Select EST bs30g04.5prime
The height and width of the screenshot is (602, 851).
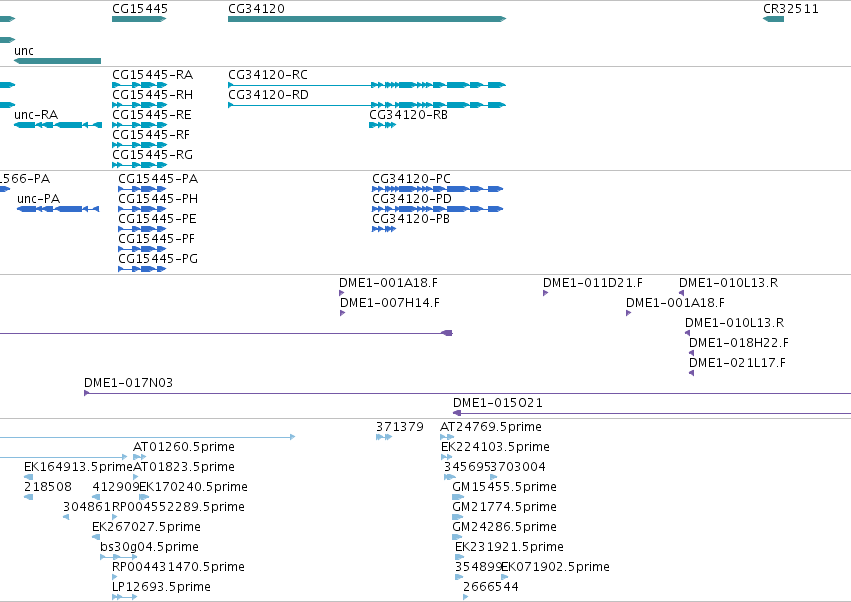[x=118, y=557]
